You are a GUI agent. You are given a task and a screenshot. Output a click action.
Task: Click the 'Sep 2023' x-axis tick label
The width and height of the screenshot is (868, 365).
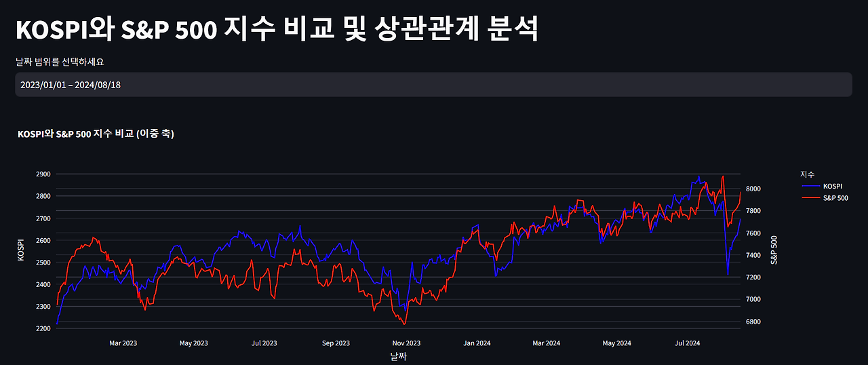coord(336,343)
